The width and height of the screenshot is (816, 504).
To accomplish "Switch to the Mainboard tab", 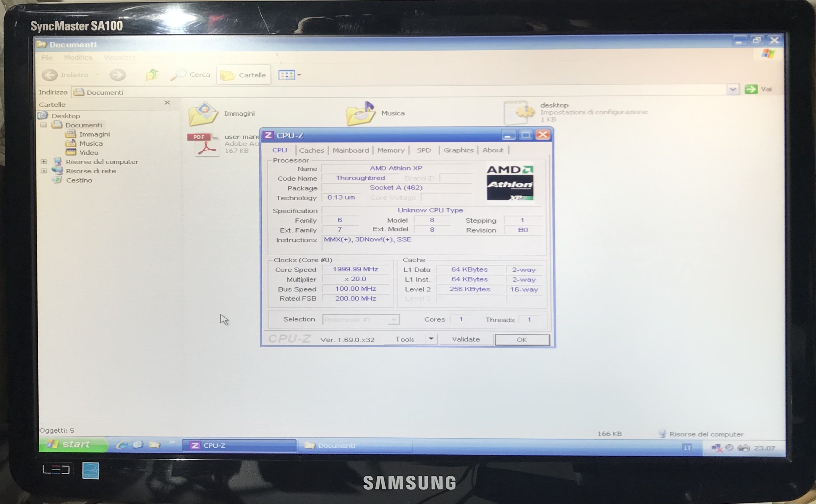I will [351, 150].
